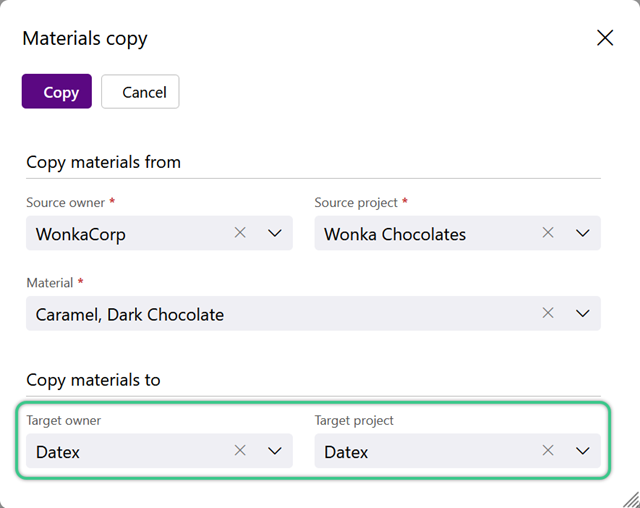Click the Material field with Caramel, Dark Chocolate
The width and height of the screenshot is (640, 508).
pos(313,313)
